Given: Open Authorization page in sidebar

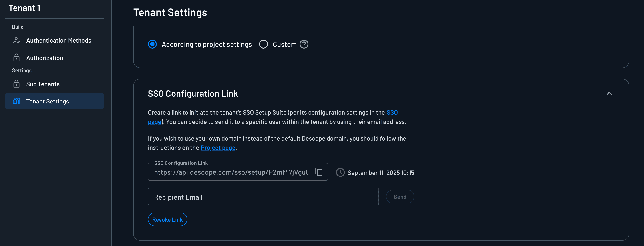Looking at the screenshot, I should point(44,58).
